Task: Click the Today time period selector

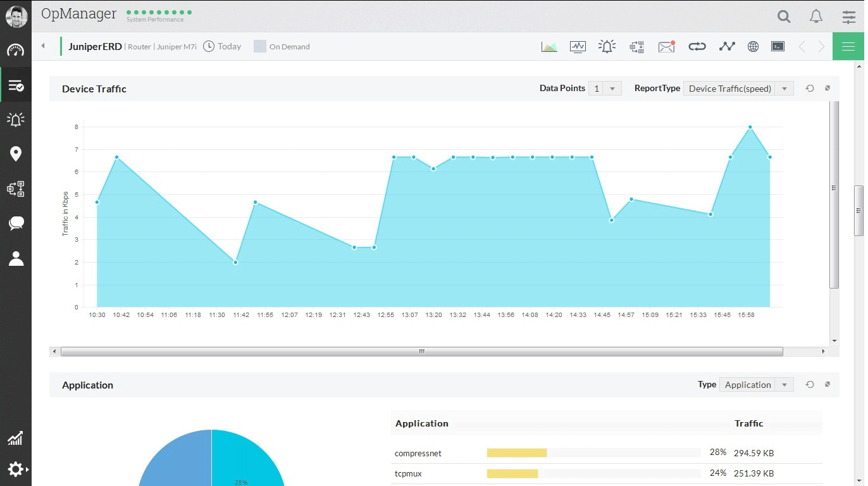Action: coord(222,46)
